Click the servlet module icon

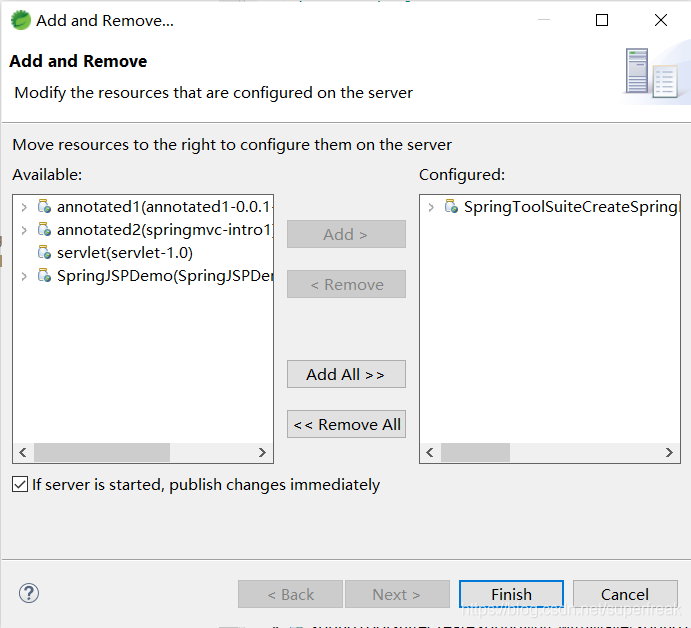click(44, 253)
